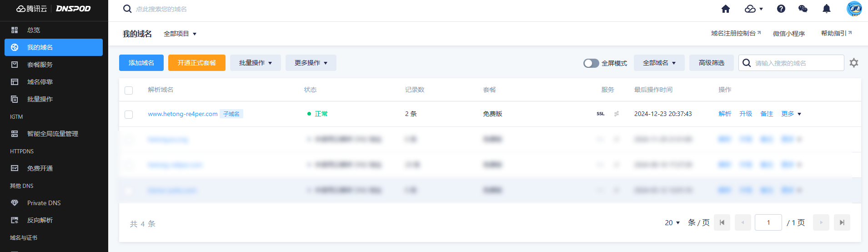Go to next page arrow

821,222
